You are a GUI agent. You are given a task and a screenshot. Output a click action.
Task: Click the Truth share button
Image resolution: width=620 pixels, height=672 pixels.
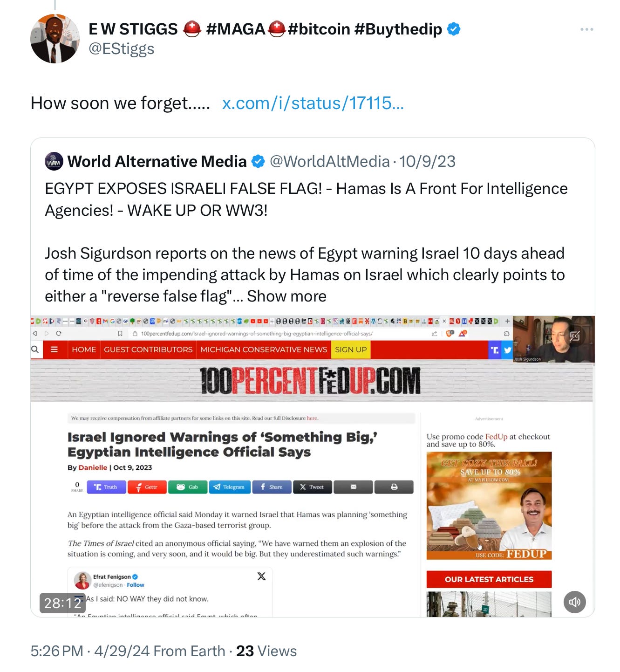(107, 487)
